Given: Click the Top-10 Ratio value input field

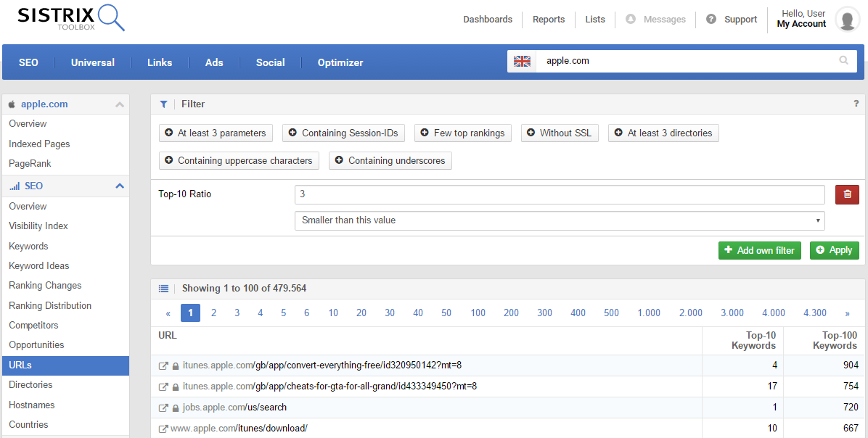Looking at the screenshot, I should pyautogui.click(x=559, y=194).
